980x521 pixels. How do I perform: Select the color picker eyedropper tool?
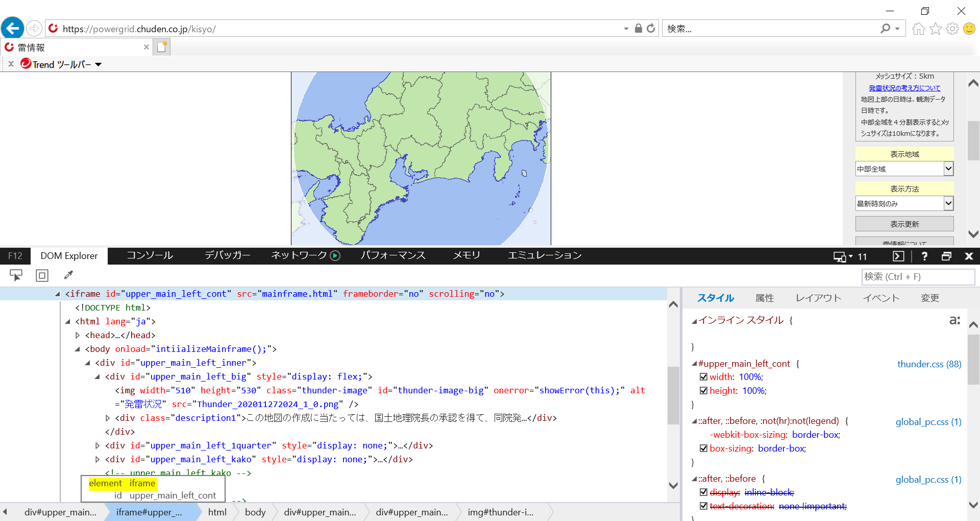coord(68,275)
